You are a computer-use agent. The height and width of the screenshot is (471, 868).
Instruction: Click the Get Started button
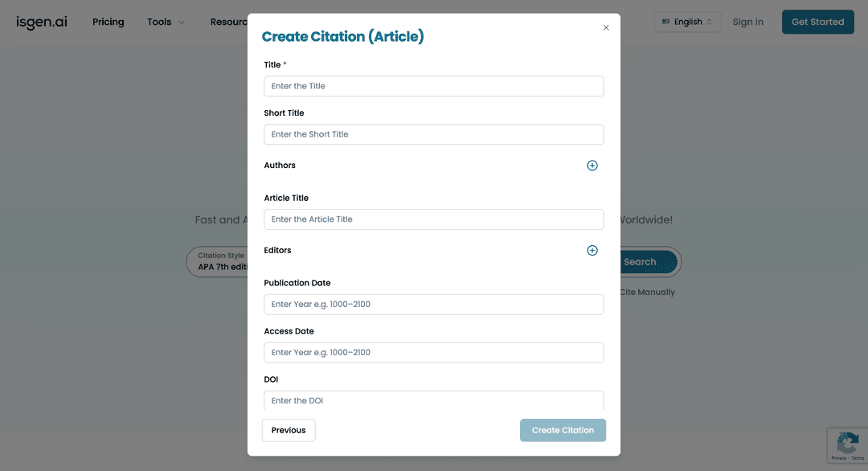pyautogui.click(x=817, y=22)
